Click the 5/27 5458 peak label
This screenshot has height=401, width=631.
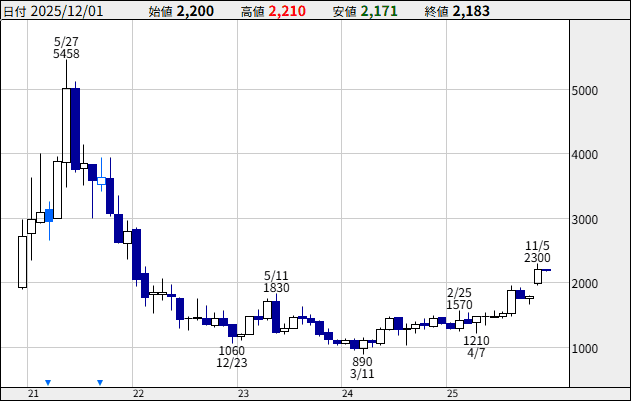pyautogui.click(x=66, y=46)
